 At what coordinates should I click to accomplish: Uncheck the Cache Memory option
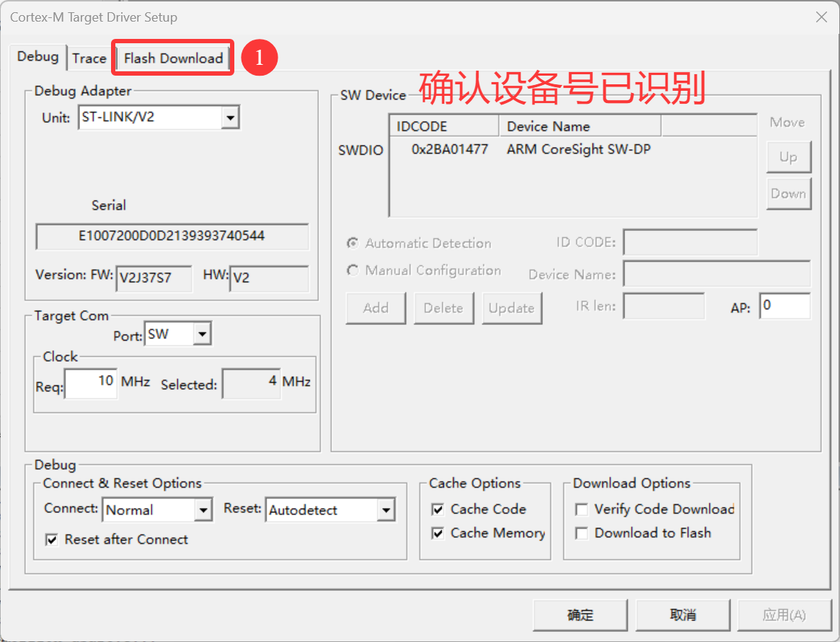(438, 533)
